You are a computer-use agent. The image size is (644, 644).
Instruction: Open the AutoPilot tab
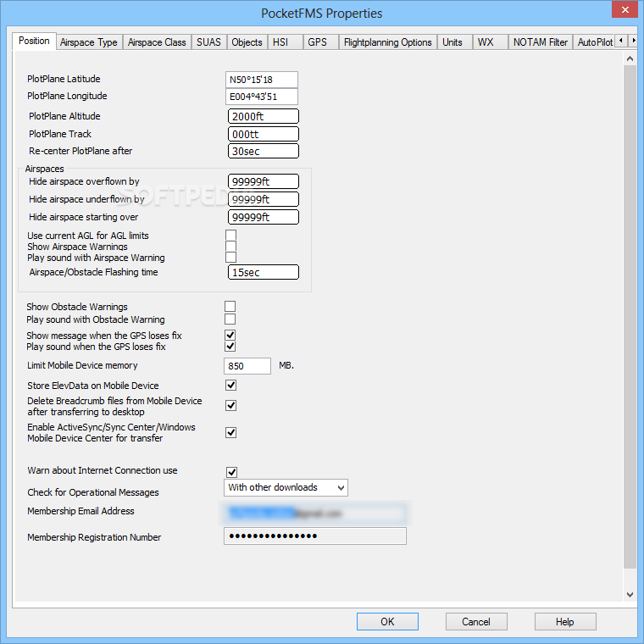coord(594,42)
